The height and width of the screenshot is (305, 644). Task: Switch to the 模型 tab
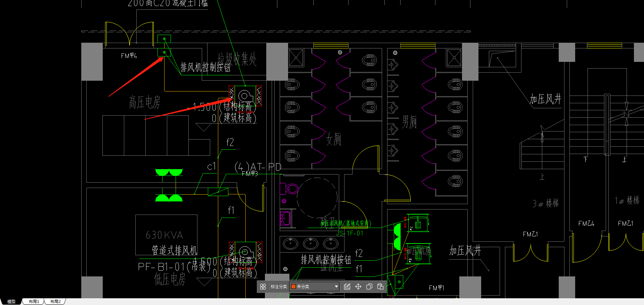(11, 302)
